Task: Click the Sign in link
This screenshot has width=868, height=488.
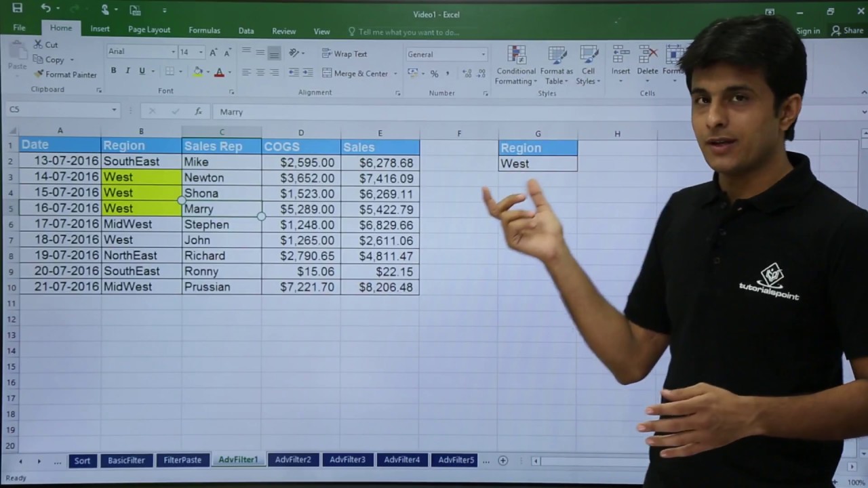Action: (808, 30)
